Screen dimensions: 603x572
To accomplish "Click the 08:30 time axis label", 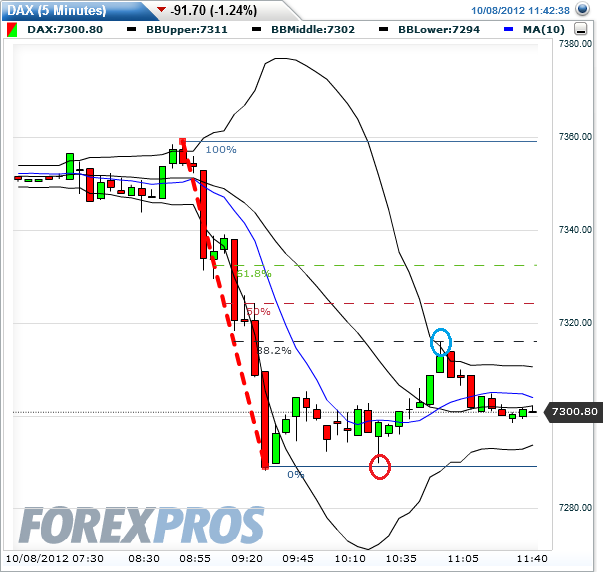I will tap(144, 559).
